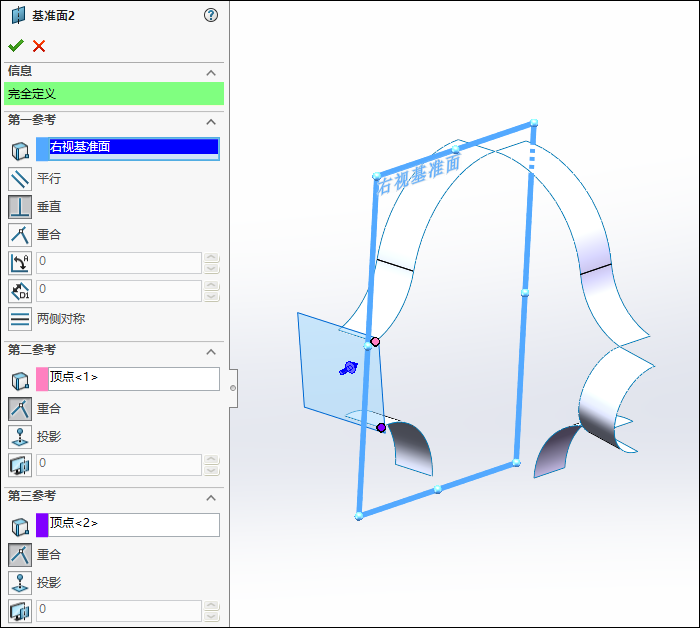
Task: Collapse the 第三参考 section
Action: point(211,498)
